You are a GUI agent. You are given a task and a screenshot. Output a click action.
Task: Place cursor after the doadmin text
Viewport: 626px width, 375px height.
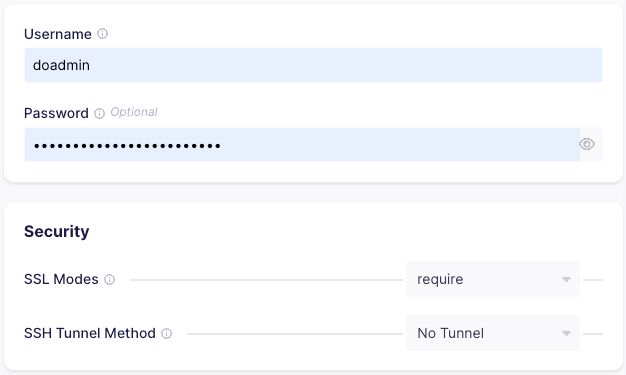pos(91,65)
